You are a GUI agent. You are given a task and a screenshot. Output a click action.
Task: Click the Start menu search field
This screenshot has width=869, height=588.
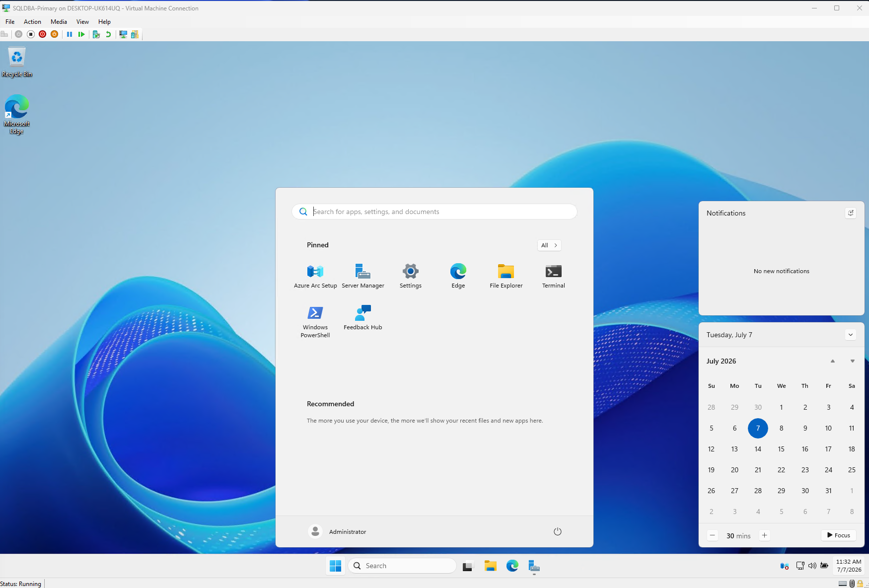tap(434, 212)
